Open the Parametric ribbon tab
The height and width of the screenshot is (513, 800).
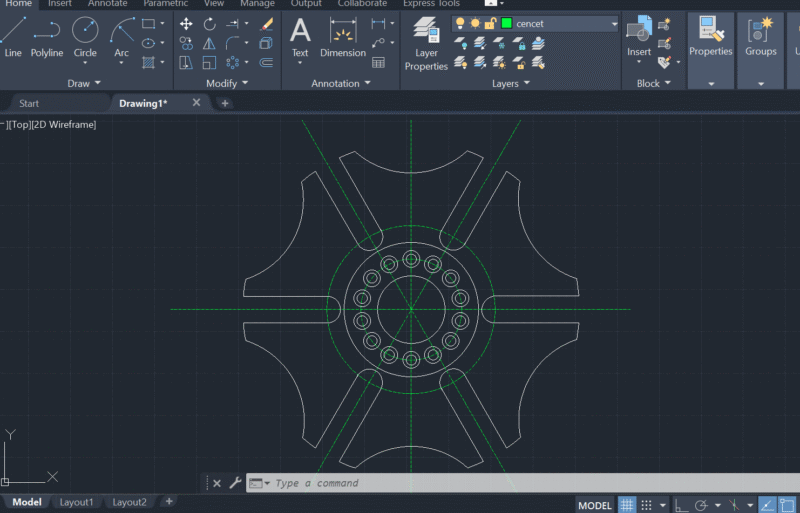pyautogui.click(x=166, y=4)
